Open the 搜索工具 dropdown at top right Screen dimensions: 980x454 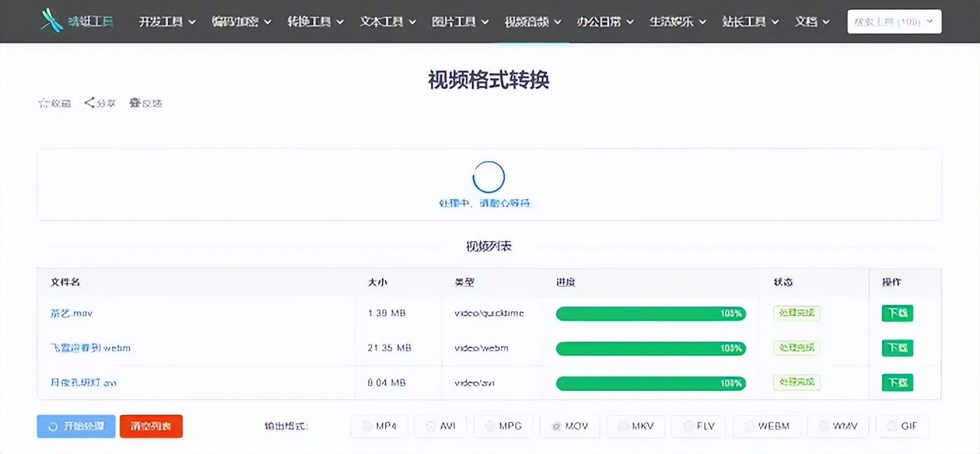(894, 21)
